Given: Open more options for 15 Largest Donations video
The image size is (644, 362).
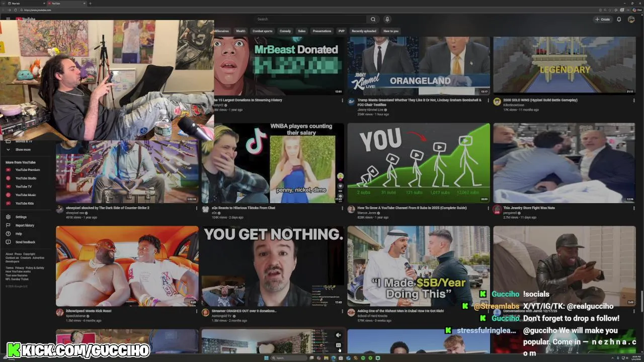Looking at the screenshot, I should pyautogui.click(x=343, y=101).
